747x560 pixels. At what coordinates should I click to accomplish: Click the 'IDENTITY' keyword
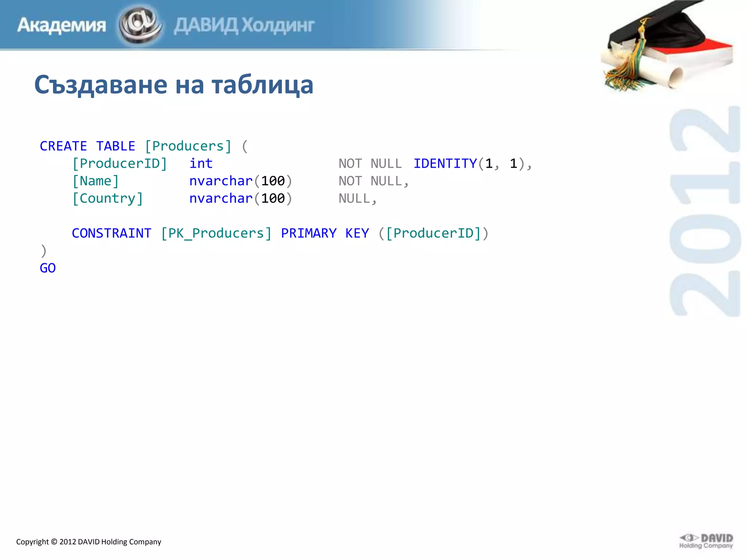[x=445, y=164]
